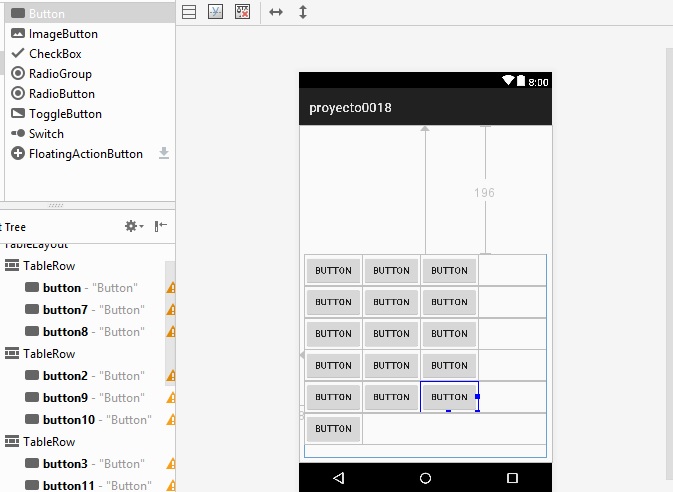Pick ImageButton from the widget palette
673x492 pixels.
(x=62, y=34)
